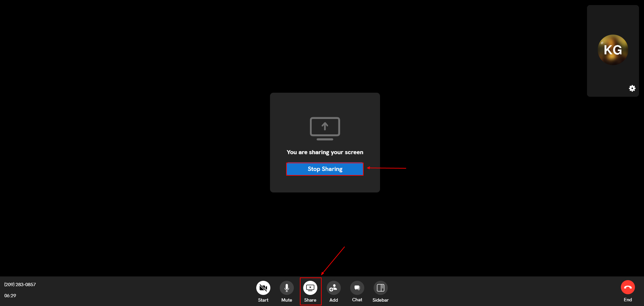Screen dimensions: 644x306
Task: Toggle microphone with the Mute control
Action: tap(286, 288)
